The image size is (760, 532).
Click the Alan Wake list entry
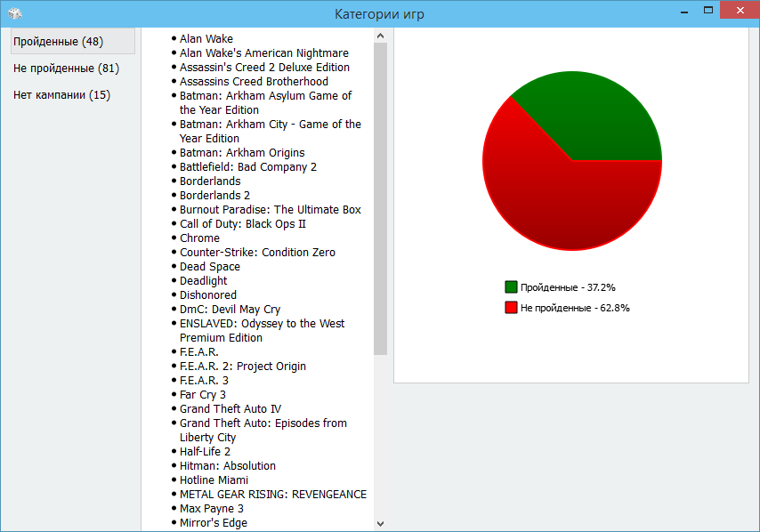pyautogui.click(x=206, y=39)
